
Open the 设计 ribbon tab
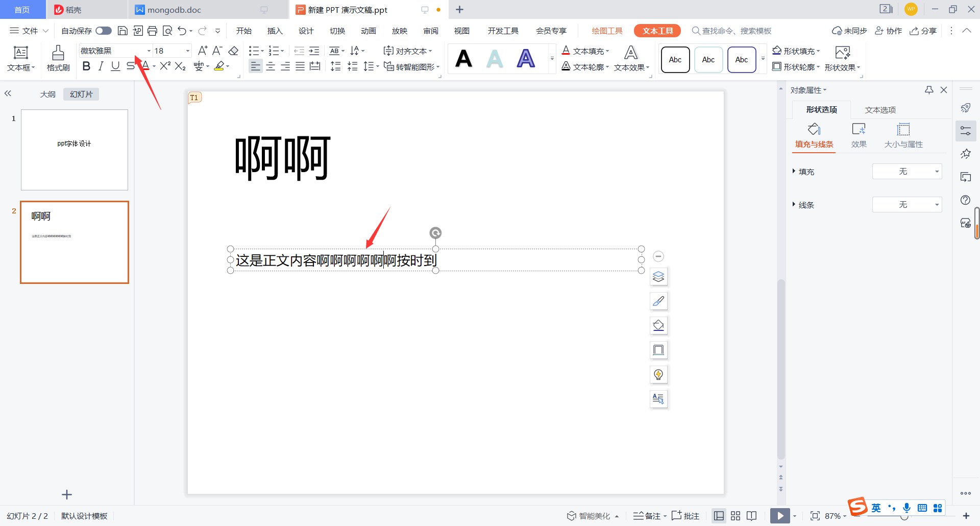306,31
